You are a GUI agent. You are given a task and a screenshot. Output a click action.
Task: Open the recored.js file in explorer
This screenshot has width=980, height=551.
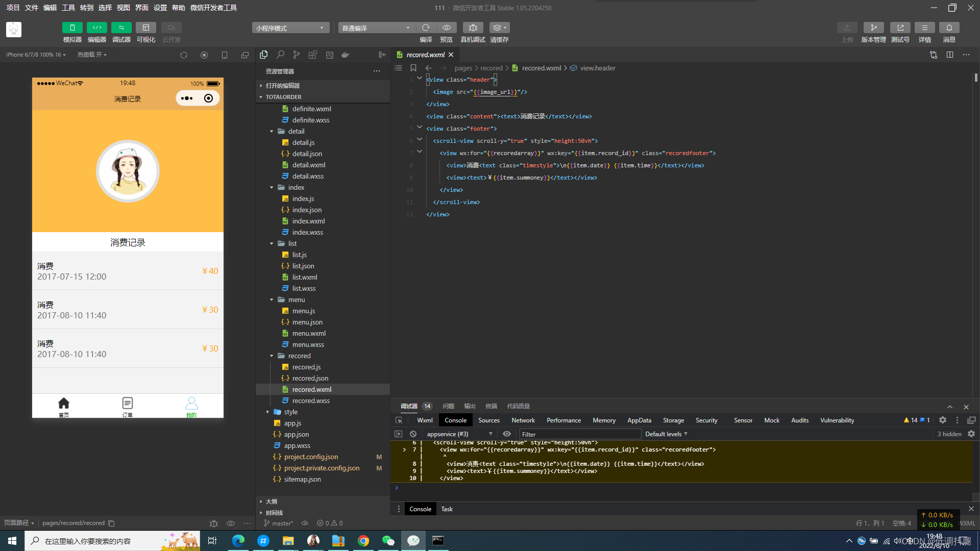[x=306, y=367]
